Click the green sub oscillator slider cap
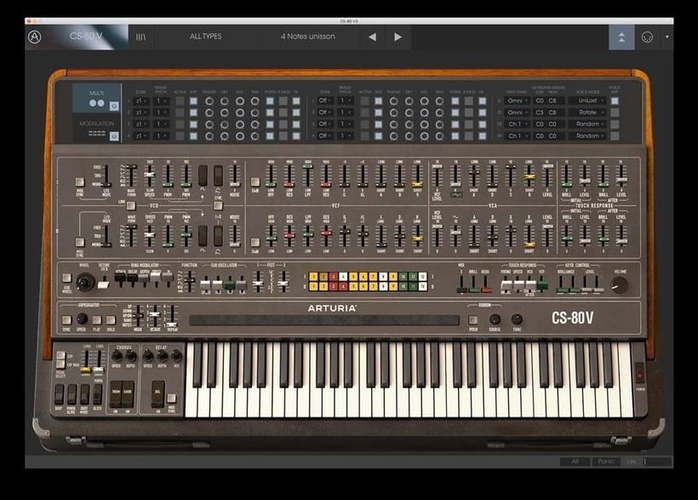This screenshot has height=500, width=698. pyautogui.click(x=229, y=284)
